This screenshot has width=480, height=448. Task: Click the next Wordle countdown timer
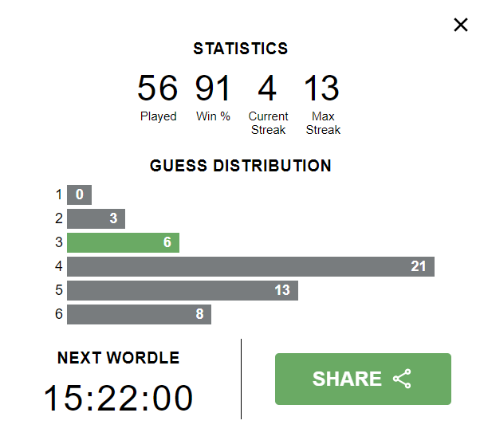(x=119, y=398)
